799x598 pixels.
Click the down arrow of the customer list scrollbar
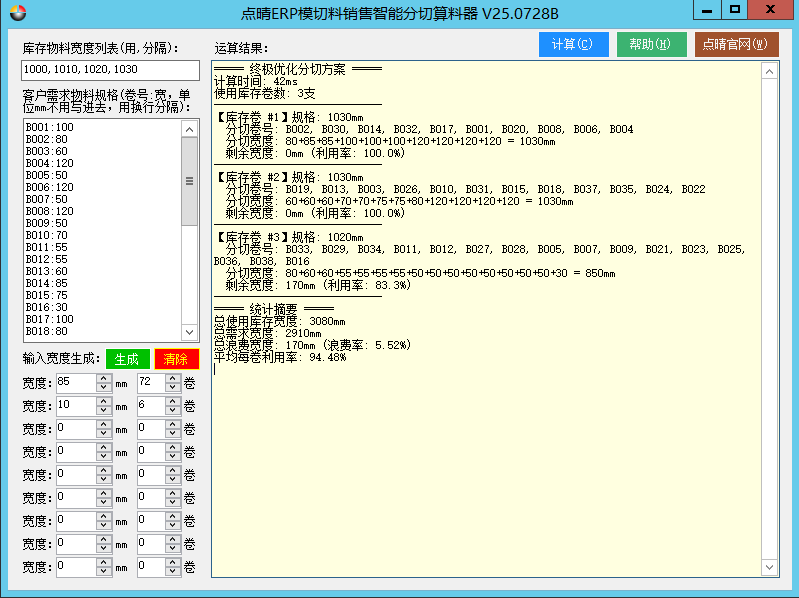(190, 331)
